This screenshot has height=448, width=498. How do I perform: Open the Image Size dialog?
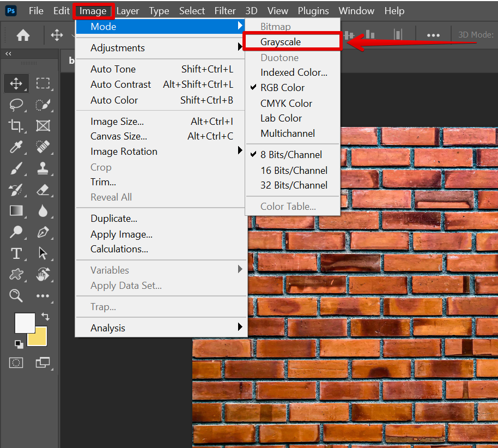tap(117, 122)
